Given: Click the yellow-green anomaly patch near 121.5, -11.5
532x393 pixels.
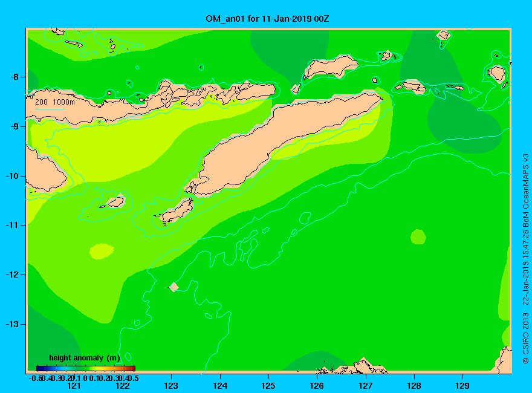Looking at the screenshot, I should [x=102, y=251].
